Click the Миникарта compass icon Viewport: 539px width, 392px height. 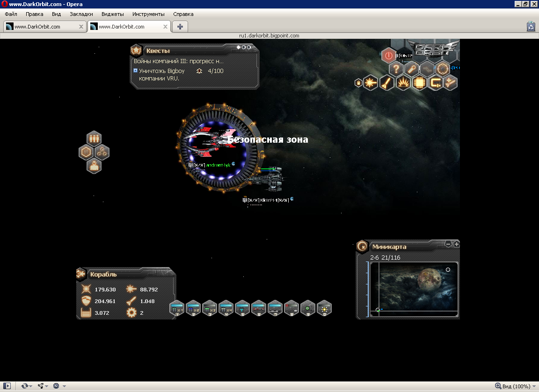coord(362,247)
